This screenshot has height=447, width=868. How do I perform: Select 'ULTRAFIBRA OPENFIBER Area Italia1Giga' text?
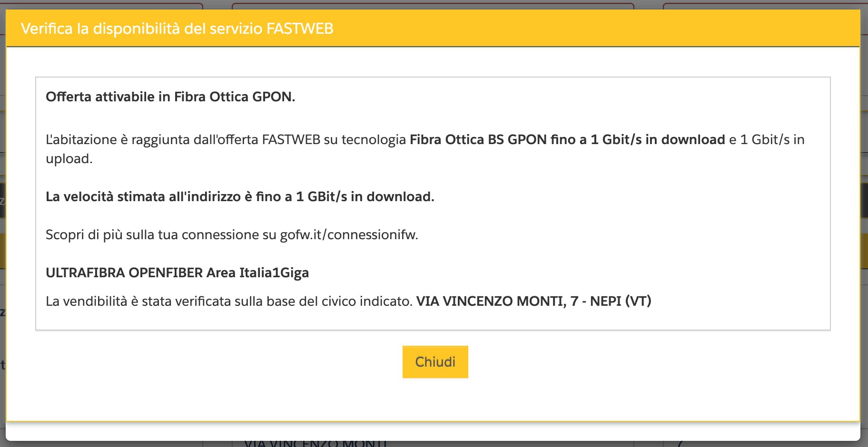177,272
